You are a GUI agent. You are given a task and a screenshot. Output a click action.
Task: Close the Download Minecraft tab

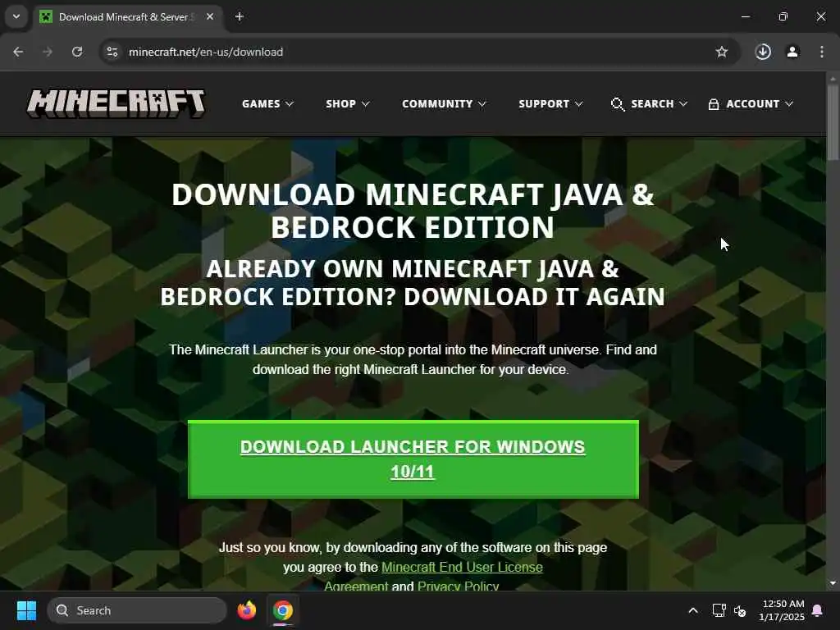coord(210,16)
